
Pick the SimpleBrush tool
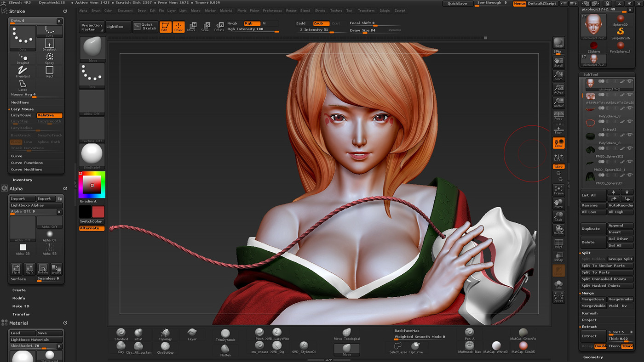coord(620,33)
